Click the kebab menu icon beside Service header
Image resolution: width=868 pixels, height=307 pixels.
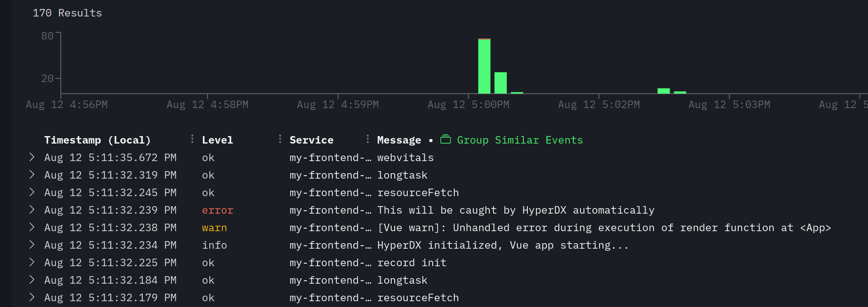[x=280, y=138]
